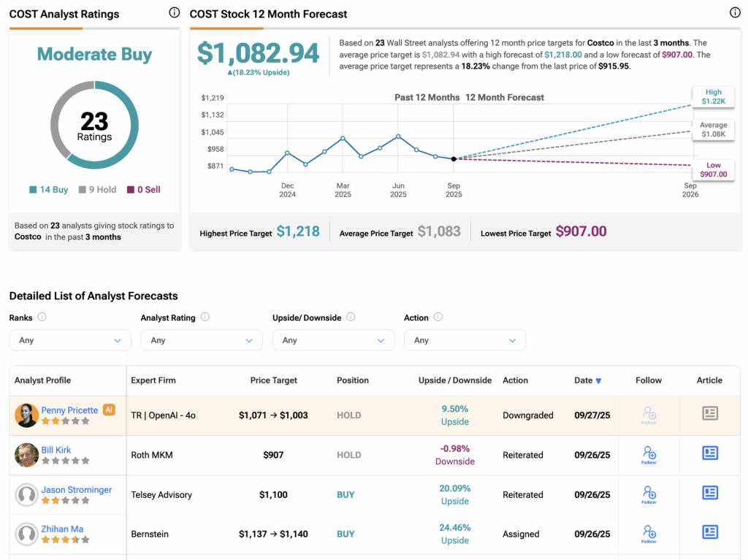Open Jason Strominger's analyst profile
This screenshot has width=748, height=560.
[76, 489]
